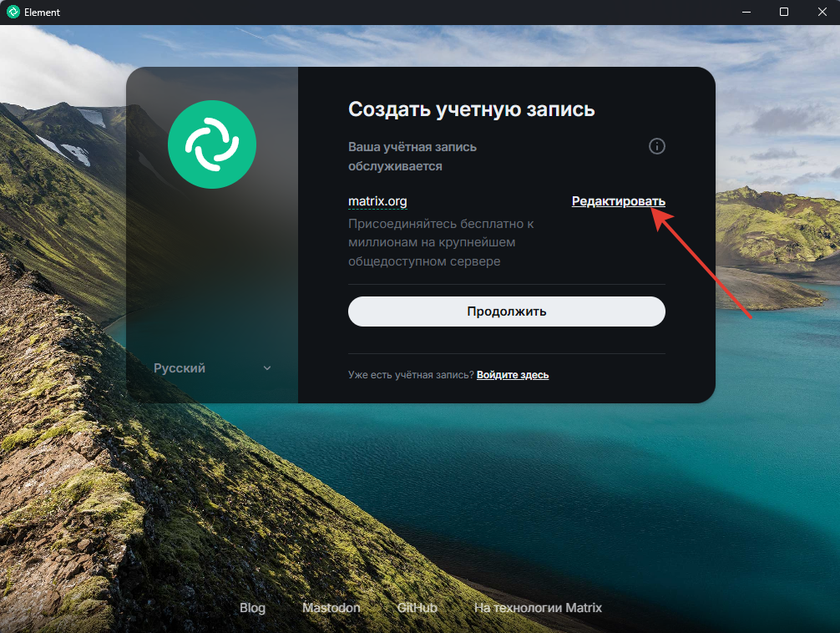Close the Element window

(x=822, y=12)
